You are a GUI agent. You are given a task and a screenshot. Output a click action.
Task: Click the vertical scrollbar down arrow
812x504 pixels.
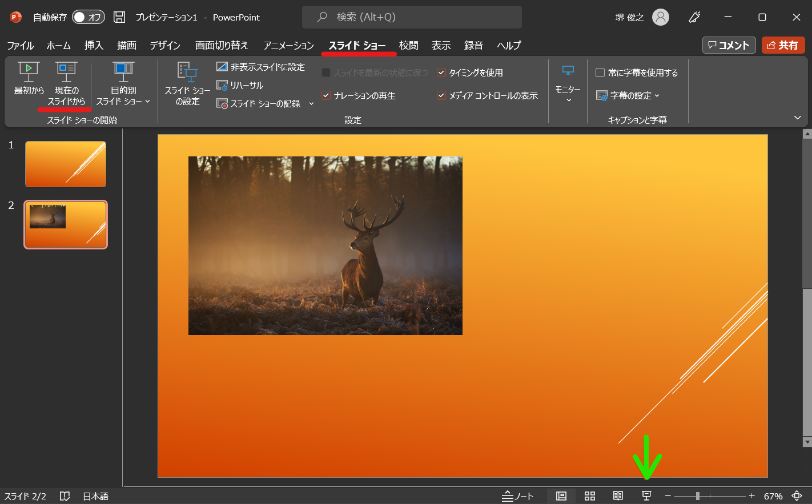point(807,442)
